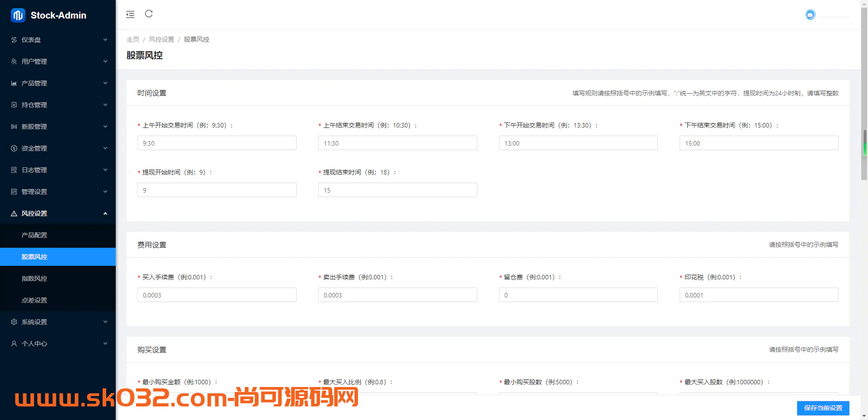Open the 产品配置 submenu item
868x420 pixels.
(x=58, y=235)
